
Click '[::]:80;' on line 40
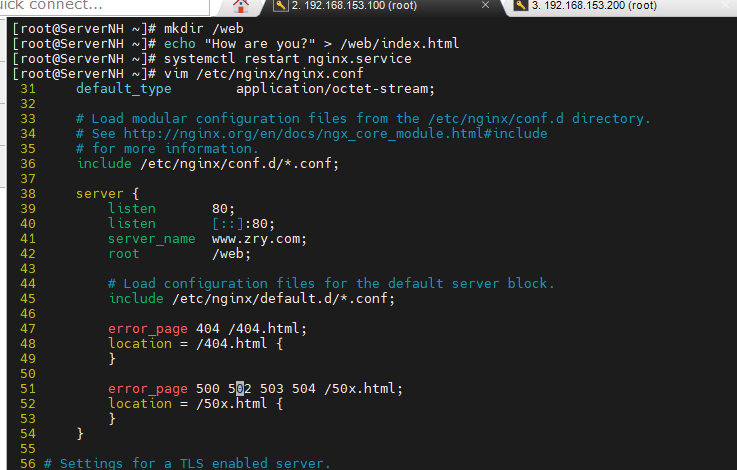tap(243, 224)
